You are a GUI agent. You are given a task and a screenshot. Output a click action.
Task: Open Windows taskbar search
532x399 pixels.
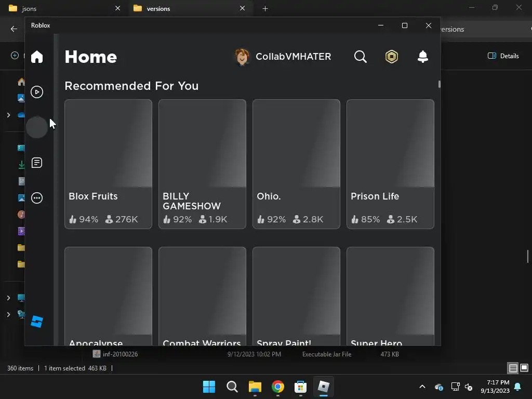(232, 387)
